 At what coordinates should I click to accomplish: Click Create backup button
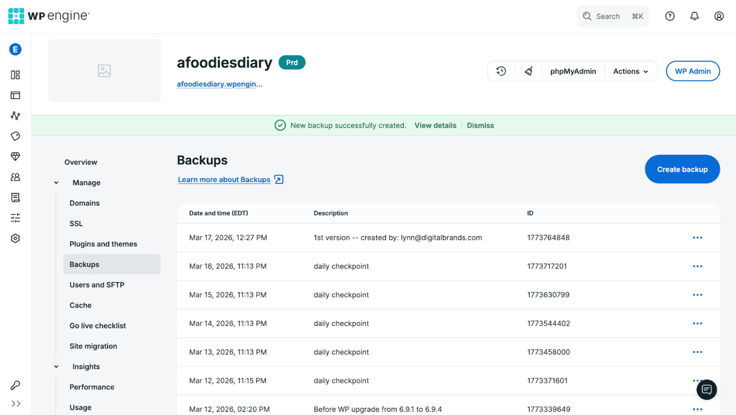pyautogui.click(x=682, y=169)
